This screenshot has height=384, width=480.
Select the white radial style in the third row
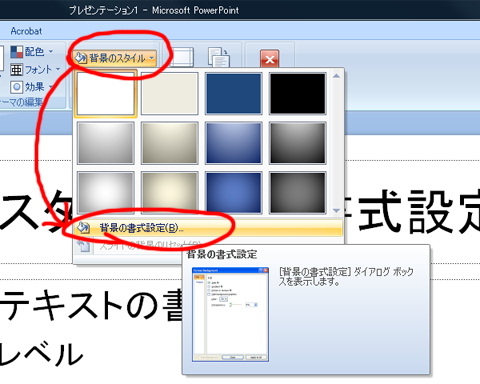click(x=106, y=192)
